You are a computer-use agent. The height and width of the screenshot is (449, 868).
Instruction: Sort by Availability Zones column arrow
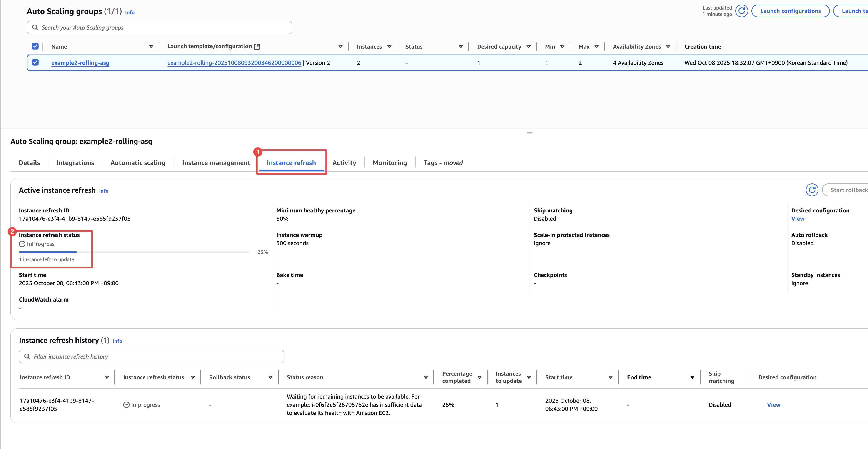click(x=668, y=47)
